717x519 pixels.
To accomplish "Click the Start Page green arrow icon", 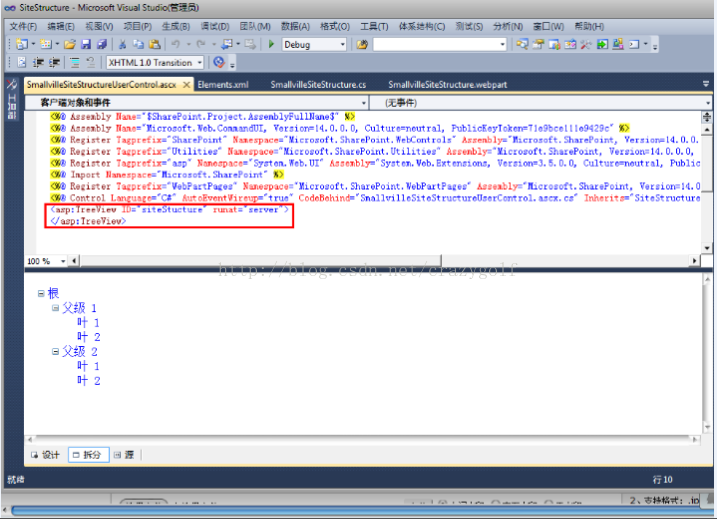I will click(602, 44).
